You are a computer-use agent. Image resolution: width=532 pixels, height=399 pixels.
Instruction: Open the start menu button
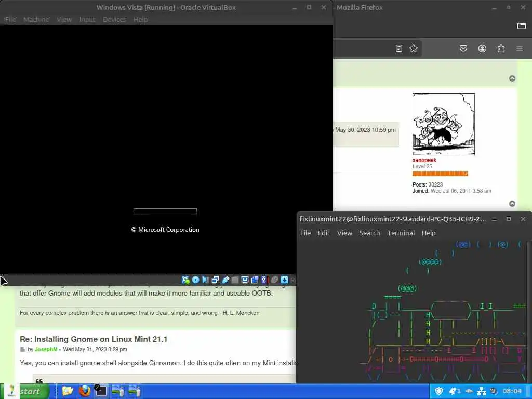[x=25, y=392]
